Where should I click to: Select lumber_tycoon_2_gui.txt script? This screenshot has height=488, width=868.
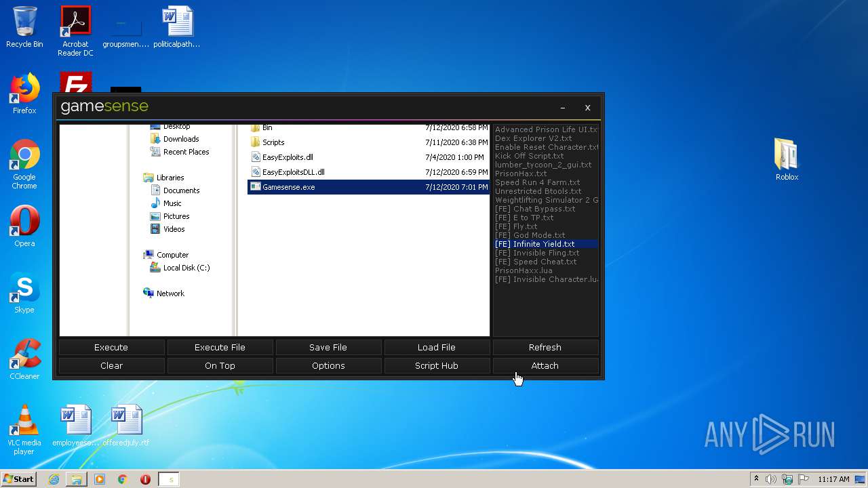pyautogui.click(x=547, y=165)
